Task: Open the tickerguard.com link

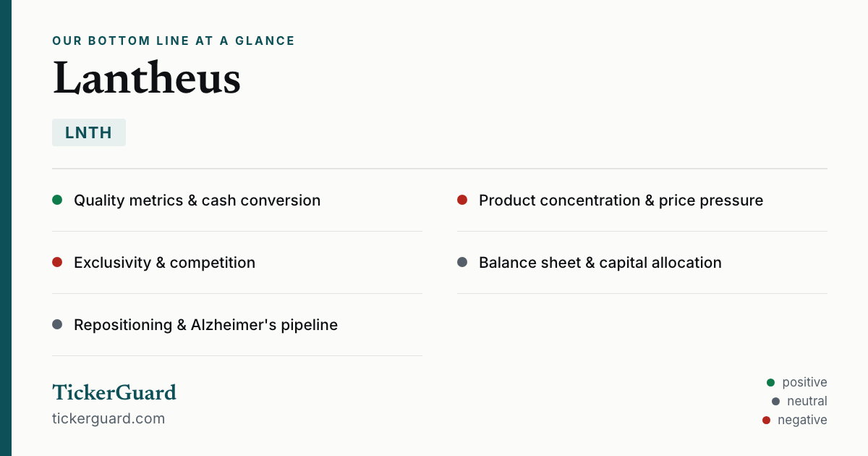Action: pos(109,418)
